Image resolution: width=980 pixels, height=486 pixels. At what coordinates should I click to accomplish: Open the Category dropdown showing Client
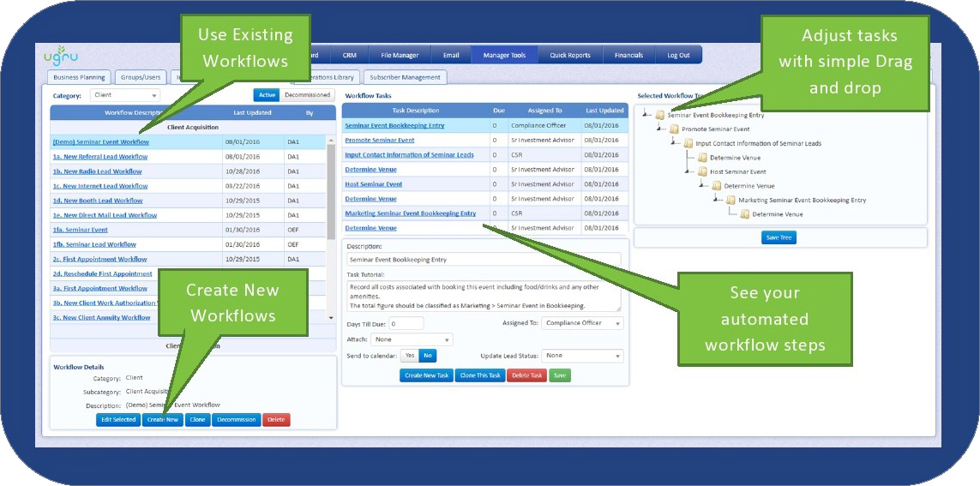[125, 96]
